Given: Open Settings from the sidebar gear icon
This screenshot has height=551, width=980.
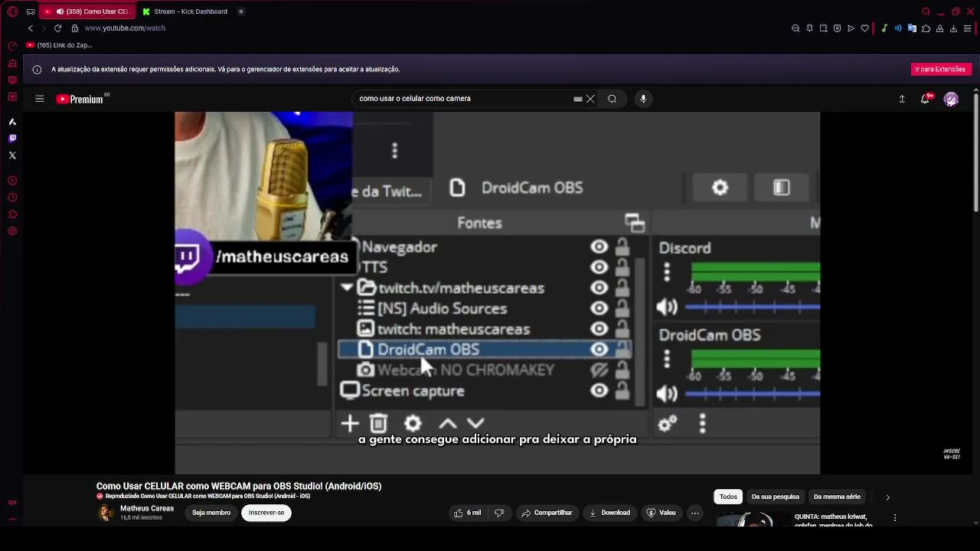Looking at the screenshot, I should 12,231.
